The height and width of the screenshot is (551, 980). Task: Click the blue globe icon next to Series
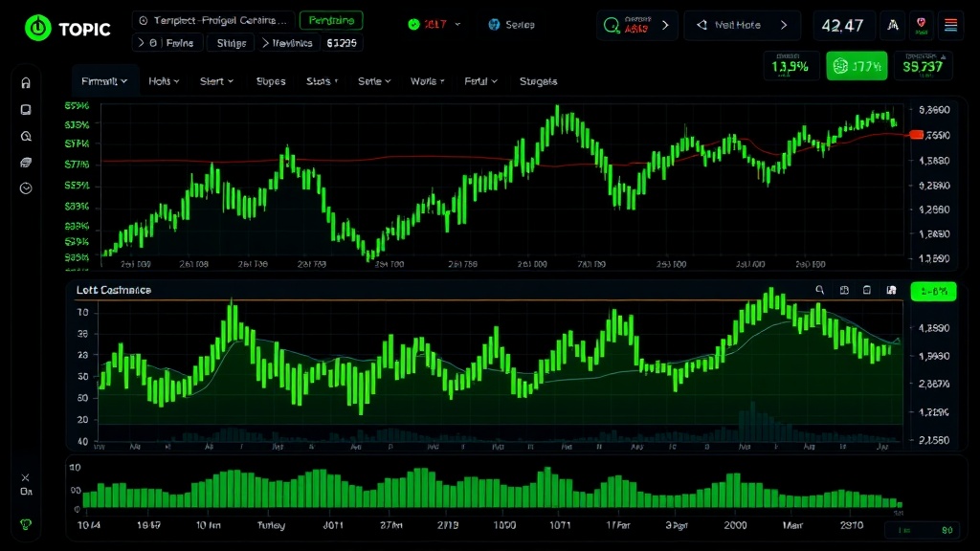494,24
